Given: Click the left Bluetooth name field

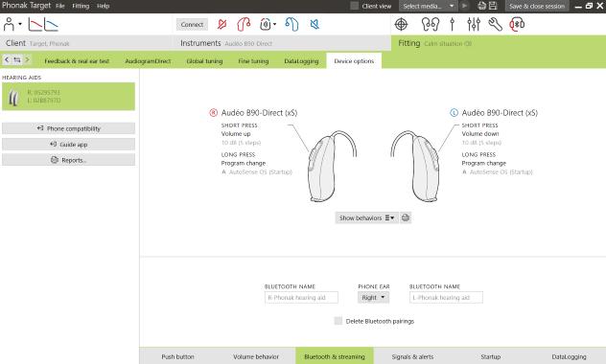Looking at the screenshot, I should pyautogui.click(x=446, y=298).
